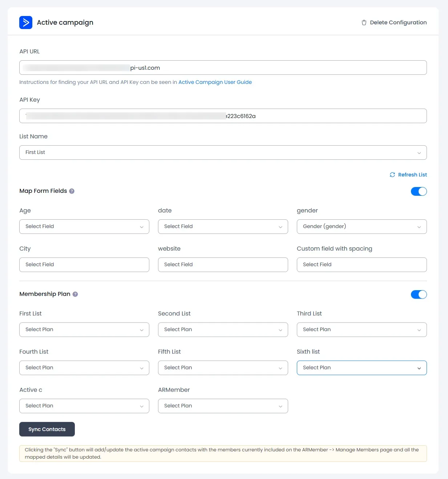The height and width of the screenshot is (479, 448).
Task: Open the gender field dropdown
Action: point(362,227)
